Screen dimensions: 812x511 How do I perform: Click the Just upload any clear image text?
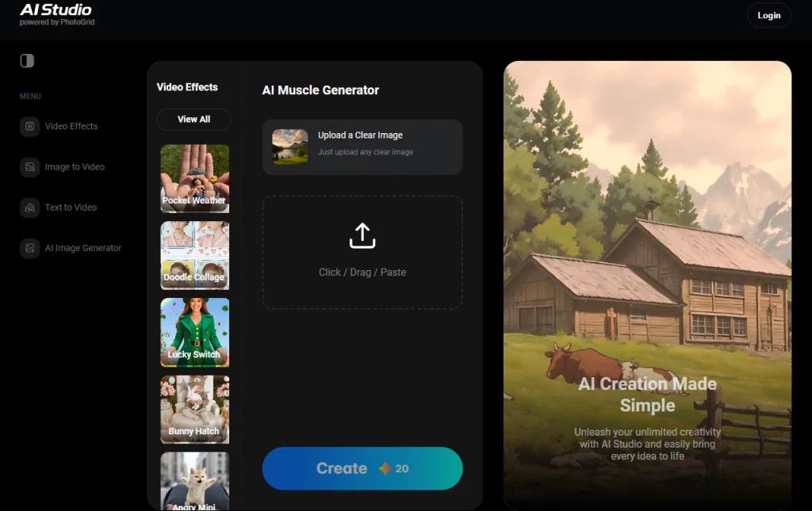click(x=366, y=152)
